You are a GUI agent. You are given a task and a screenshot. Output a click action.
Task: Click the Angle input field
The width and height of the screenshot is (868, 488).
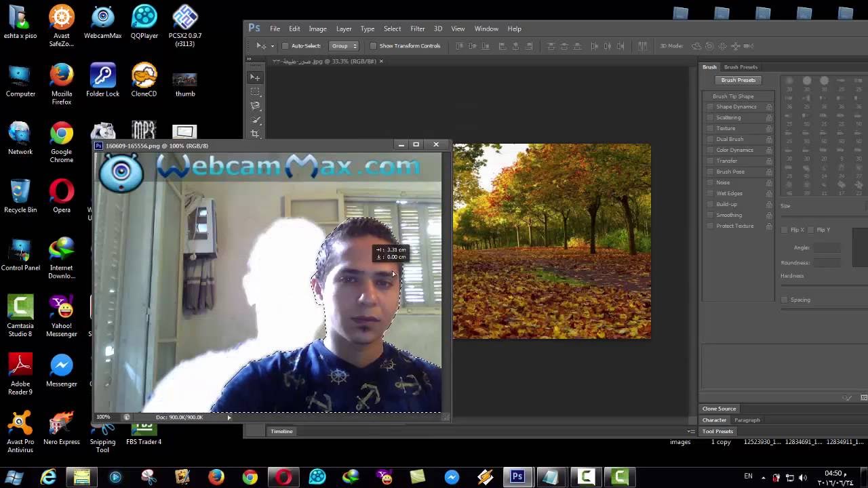coord(827,248)
